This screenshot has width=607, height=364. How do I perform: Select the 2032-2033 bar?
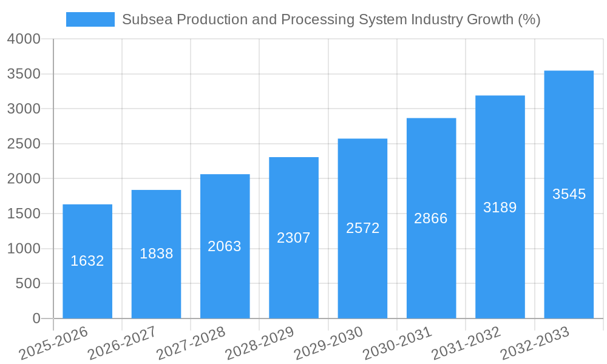coord(569,195)
